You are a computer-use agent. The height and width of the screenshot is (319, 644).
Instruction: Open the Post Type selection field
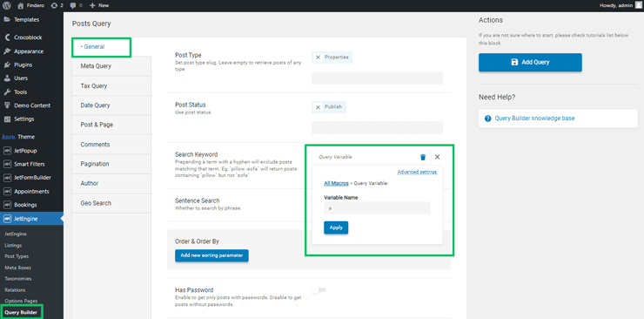point(377,78)
